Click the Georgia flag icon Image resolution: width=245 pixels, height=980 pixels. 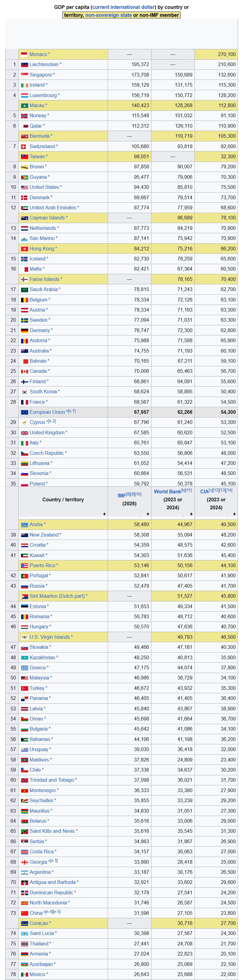(x=24, y=862)
